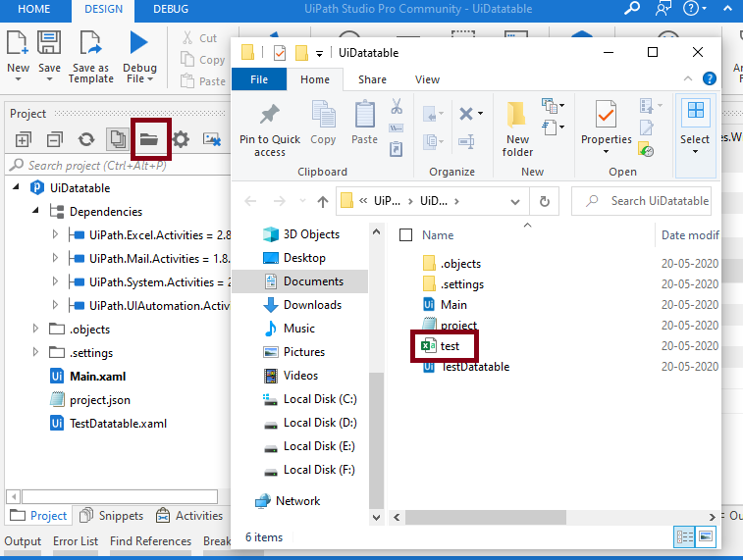
Task: Expand all in Project panel toolbar
Action: coord(23,139)
